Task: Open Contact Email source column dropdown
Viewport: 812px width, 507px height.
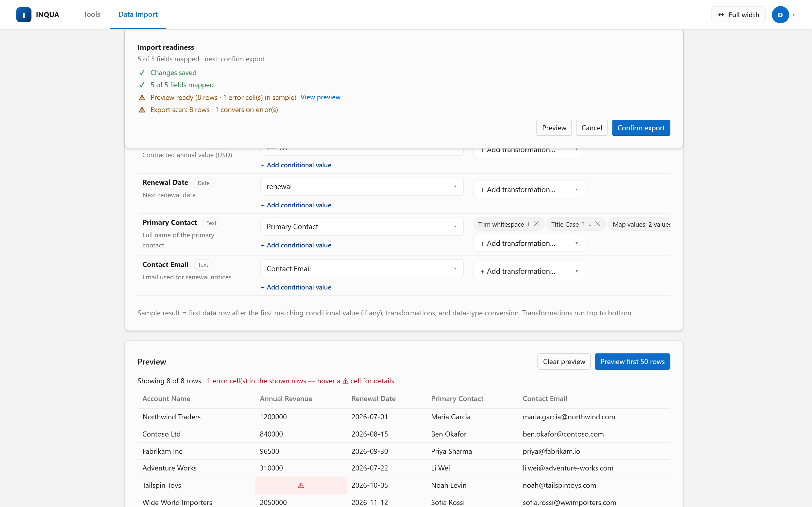Action: pyautogui.click(x=362, y=269)
